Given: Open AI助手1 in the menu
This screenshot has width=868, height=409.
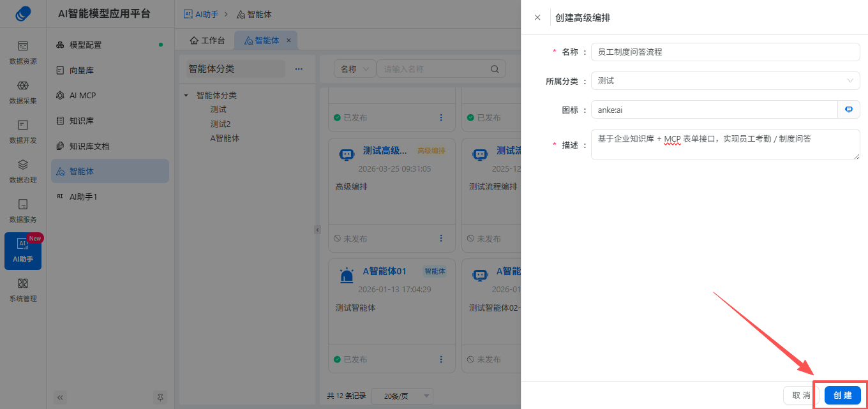Looking at the screenshot, I should (x=110, y=197).
